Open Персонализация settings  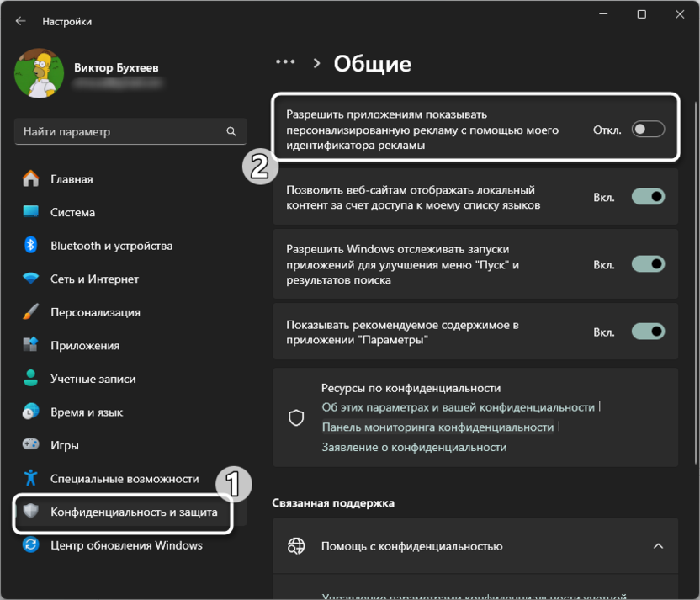coord(130,312)
